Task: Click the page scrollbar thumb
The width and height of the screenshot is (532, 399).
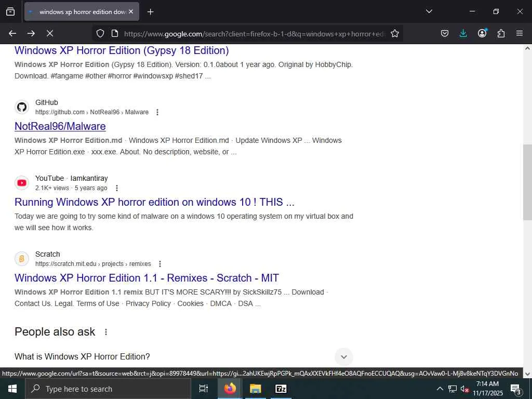Action: [527, 182]
